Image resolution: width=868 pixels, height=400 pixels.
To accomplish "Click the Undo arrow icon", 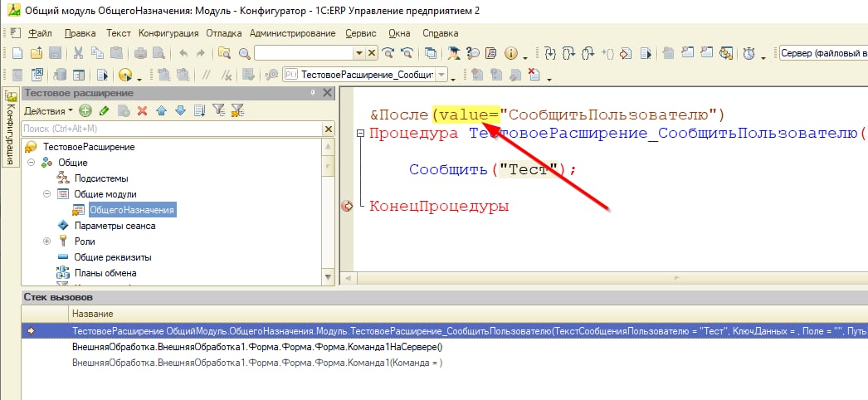I will [x=183, y=53].
